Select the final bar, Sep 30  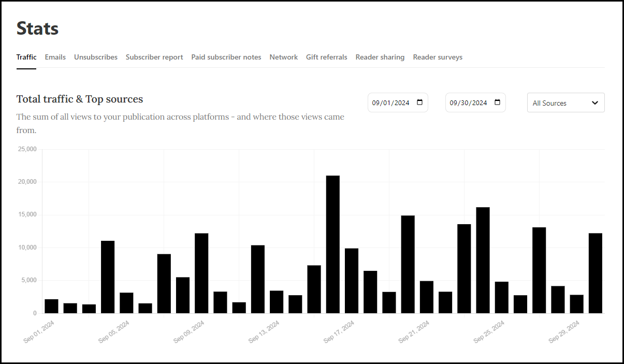point(596,273)
